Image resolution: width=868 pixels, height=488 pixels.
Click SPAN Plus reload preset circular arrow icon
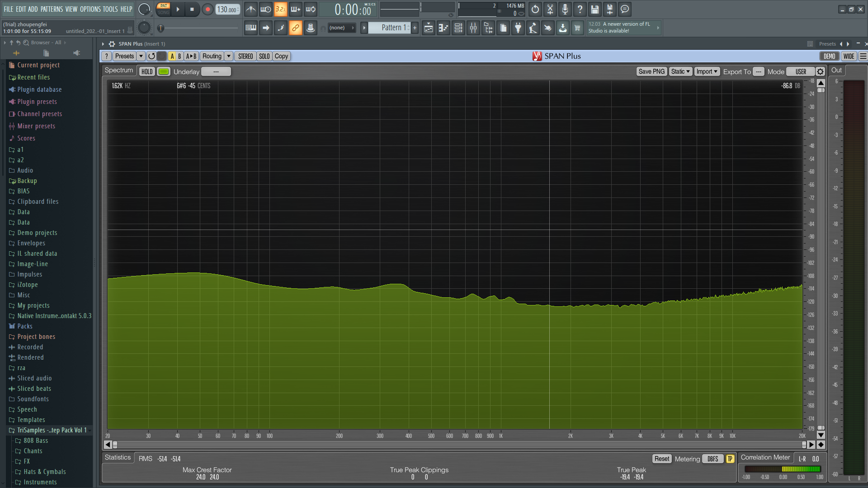click(151, 56)
